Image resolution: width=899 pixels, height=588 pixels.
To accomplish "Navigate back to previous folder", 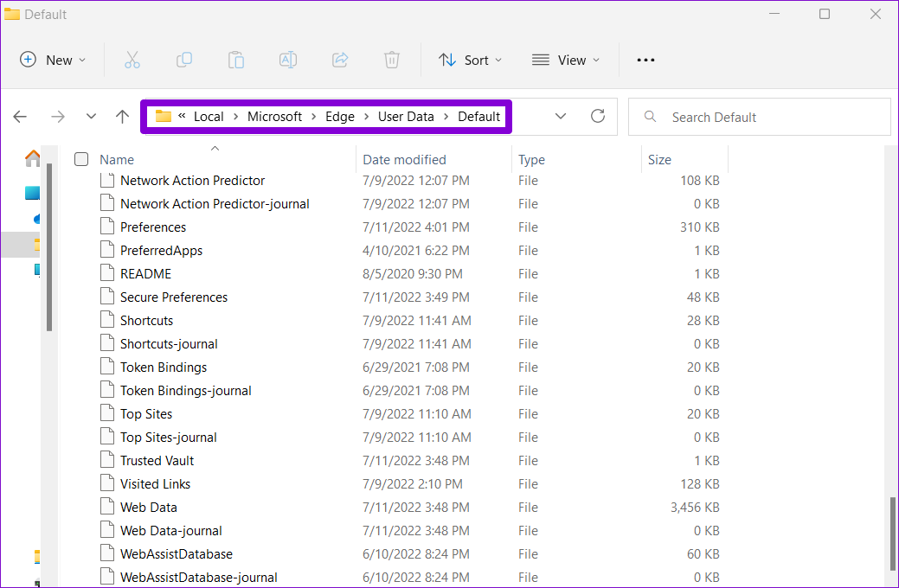I will pos(20,117).
